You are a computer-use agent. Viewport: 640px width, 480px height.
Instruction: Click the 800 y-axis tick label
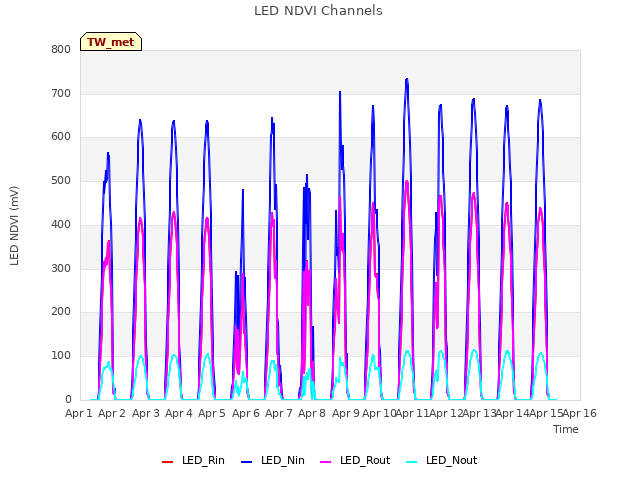[x=61, y=49]
